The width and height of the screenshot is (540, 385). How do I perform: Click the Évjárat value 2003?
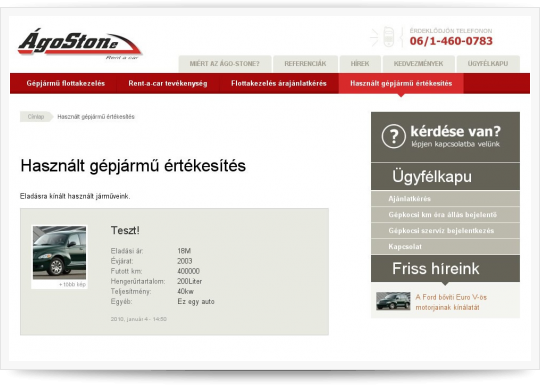[185, 261]
